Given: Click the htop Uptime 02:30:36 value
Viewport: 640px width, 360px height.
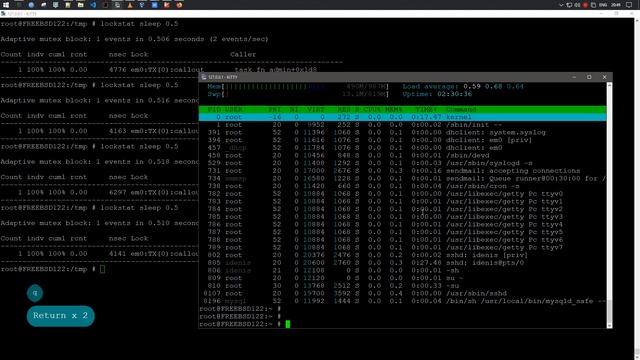Looking at the screenshot, I should click(455, 94).
